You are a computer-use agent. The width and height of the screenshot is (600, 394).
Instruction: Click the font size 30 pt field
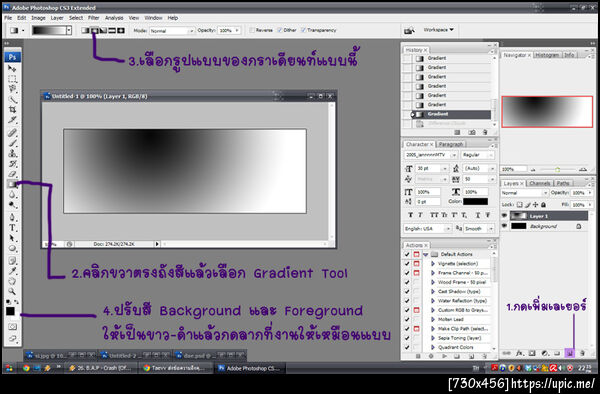coord(431,169)
